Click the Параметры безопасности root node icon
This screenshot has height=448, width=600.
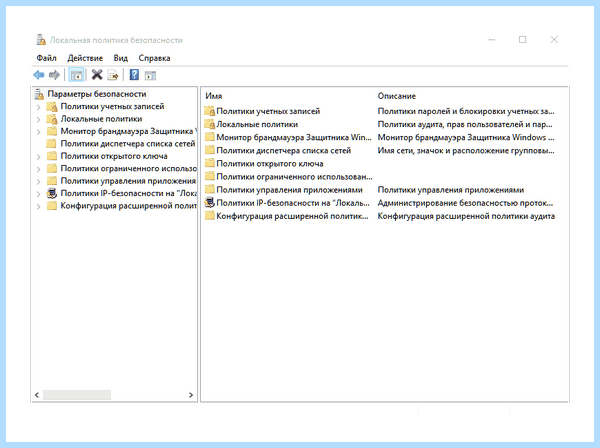(x=39, y=94)
